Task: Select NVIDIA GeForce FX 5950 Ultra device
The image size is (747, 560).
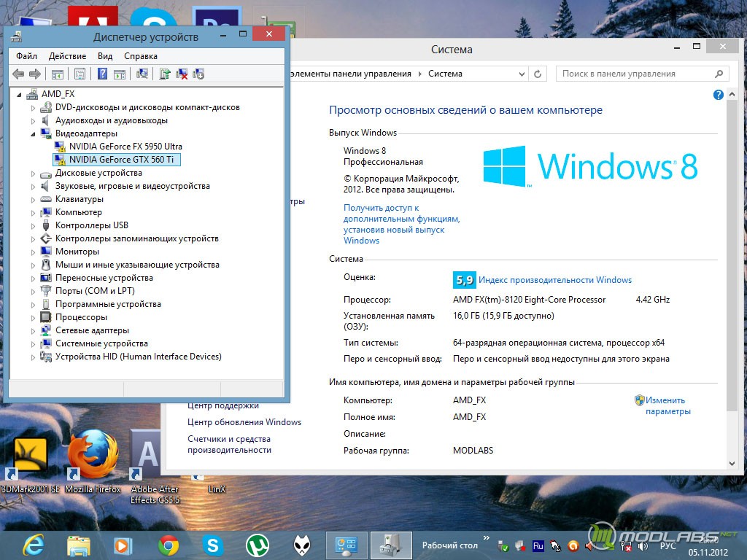Action: point(125,147)
